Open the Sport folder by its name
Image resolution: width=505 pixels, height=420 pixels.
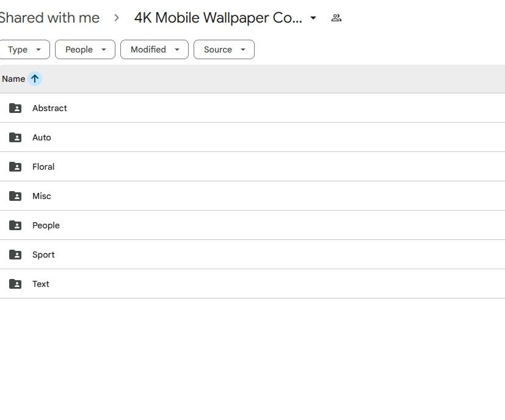coord(43,255)
